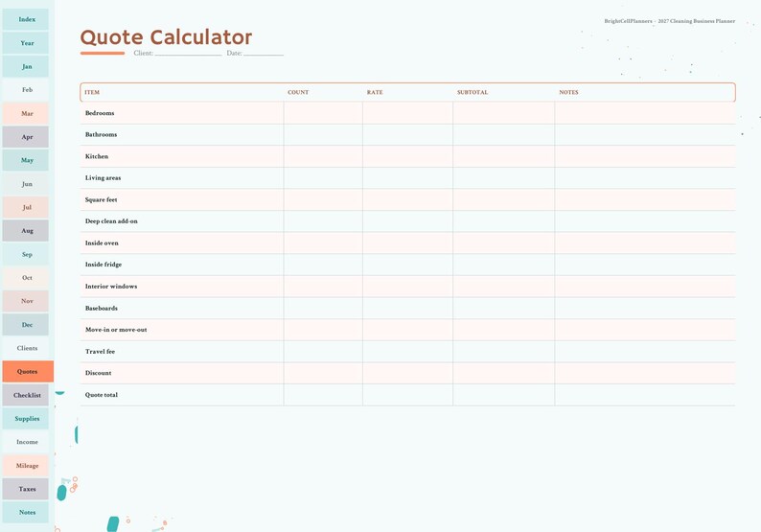761x532 pixels.
Task: Switch to the Jan tab
Action: pos(26,66)
